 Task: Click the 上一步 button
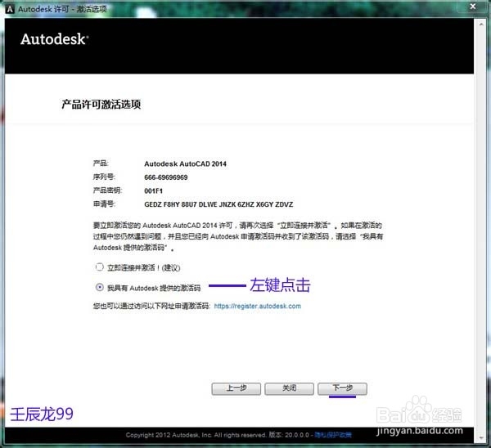236,388
